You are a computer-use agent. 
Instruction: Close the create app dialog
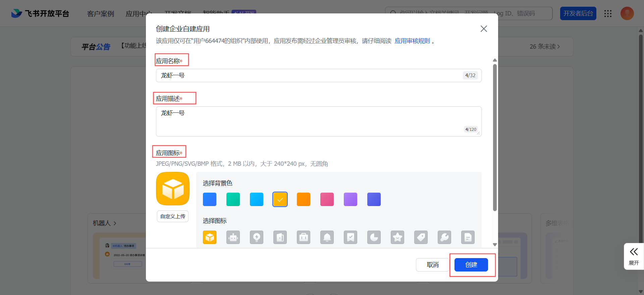[x=484, y=29]
